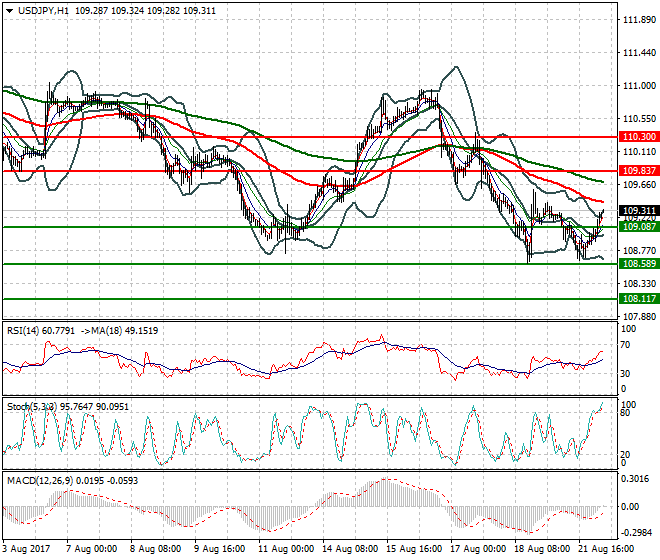Select the 108.330 price scale value

(639, 284)
